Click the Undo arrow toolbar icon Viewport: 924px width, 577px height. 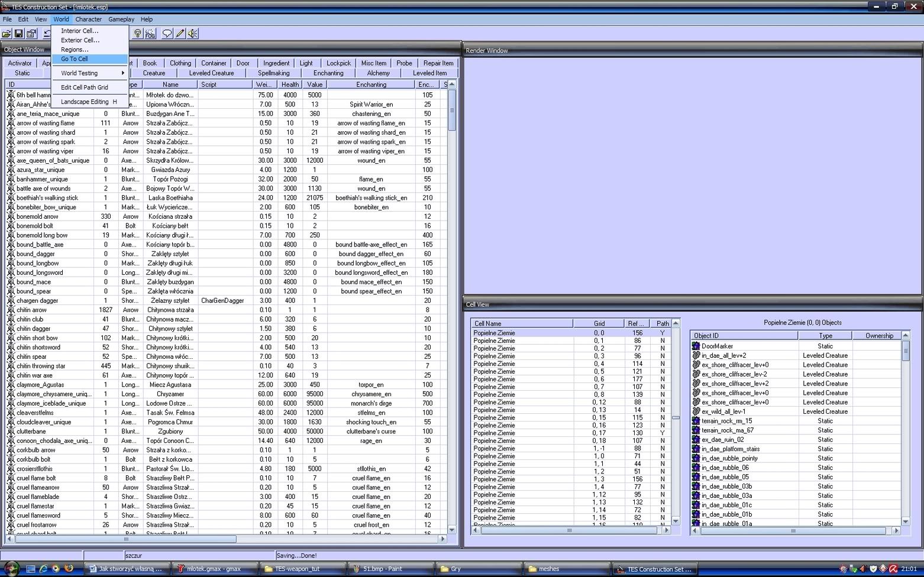pos(46,34)
